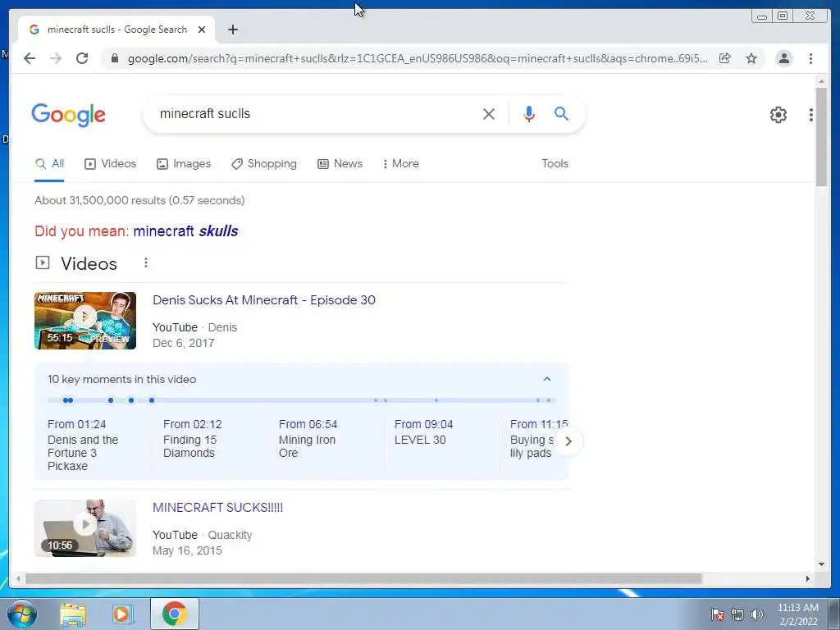Switch to Shopping search tab
Image resolution: width=840 pixels, height=630 pixels.
click(x=264, y=164)
